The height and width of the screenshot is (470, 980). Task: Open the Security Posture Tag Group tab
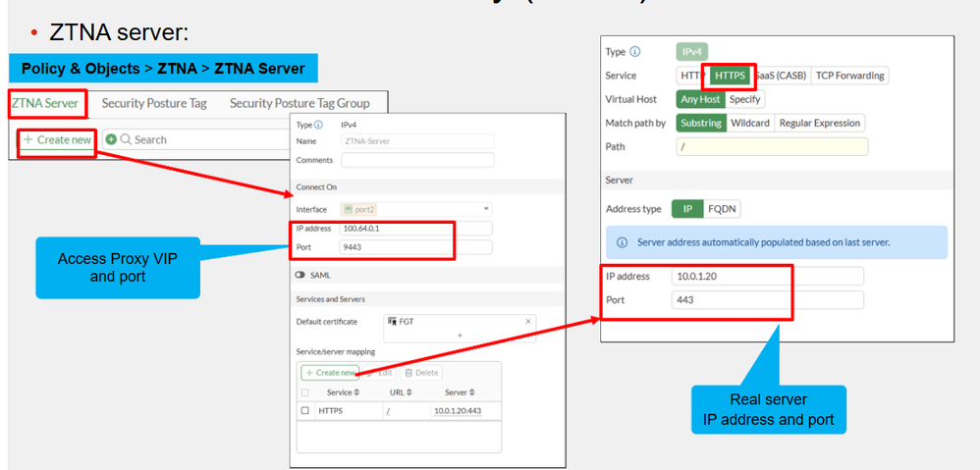click(x=299, y=103)
